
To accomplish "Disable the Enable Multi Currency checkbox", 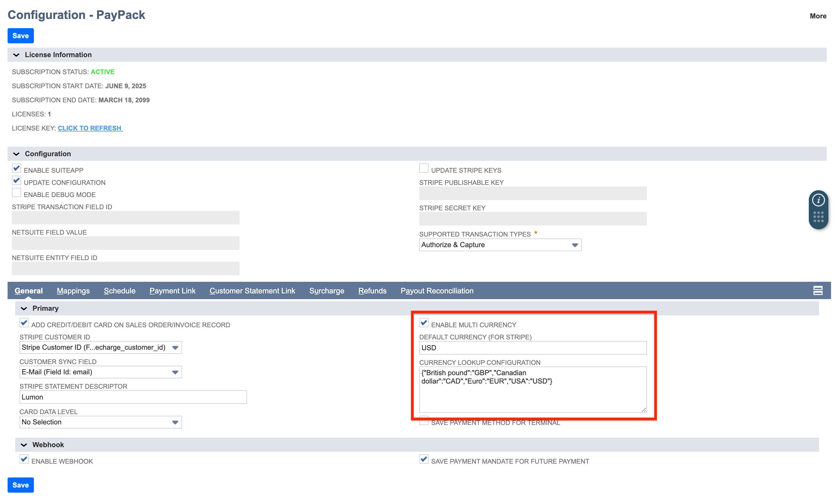I will coord(424,323).
